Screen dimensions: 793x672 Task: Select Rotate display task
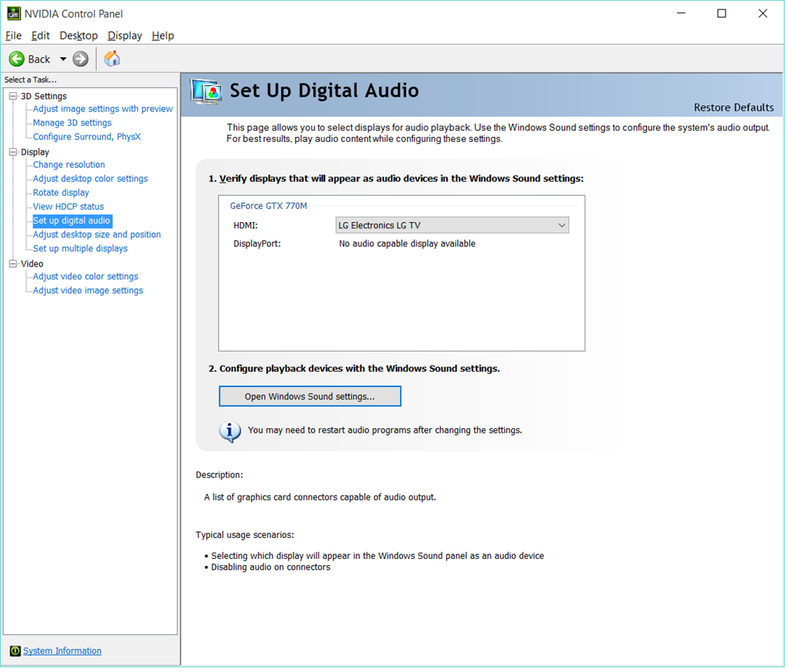(61, 194)
